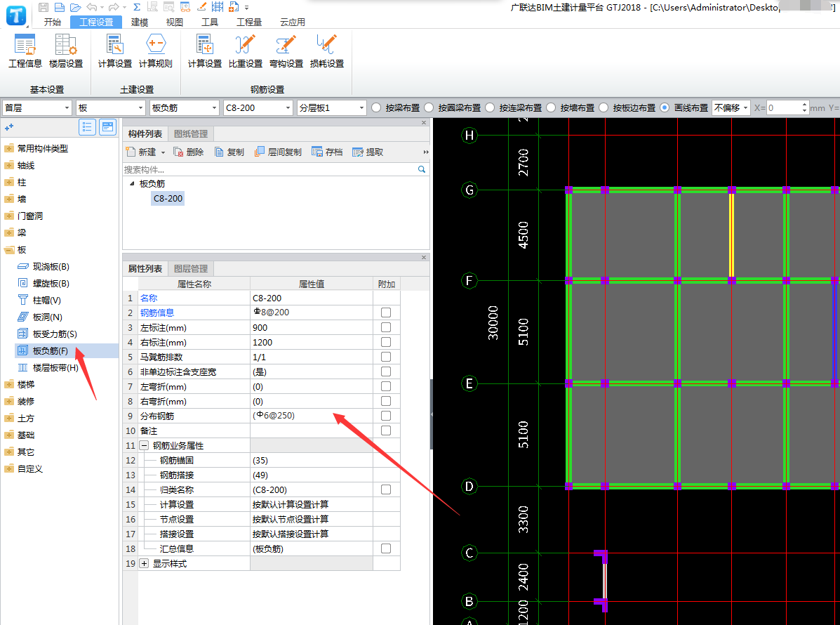Open the 板负筋 component type dropdown

(185, 107)
